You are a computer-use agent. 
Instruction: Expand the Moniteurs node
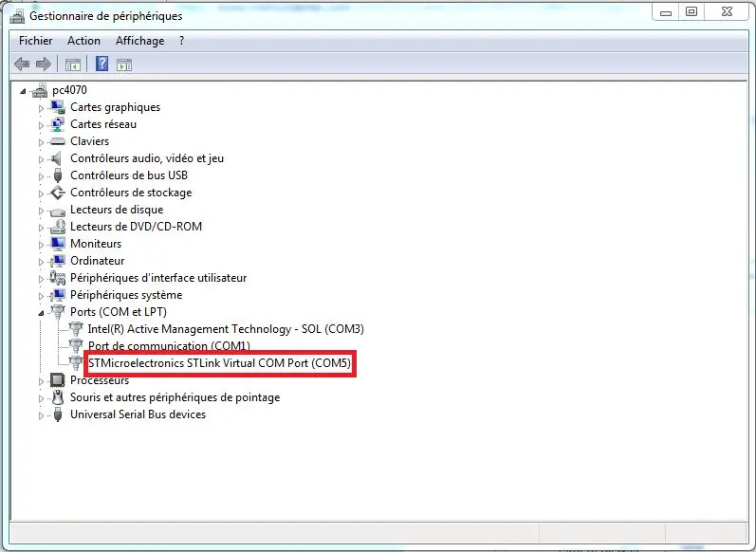tap(41, 245)
